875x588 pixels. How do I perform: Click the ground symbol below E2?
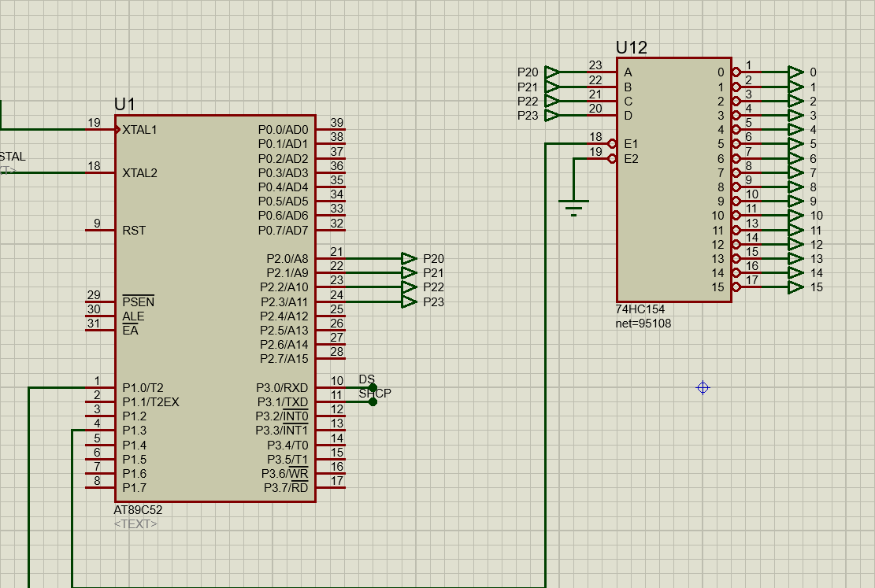click(574, 208)
